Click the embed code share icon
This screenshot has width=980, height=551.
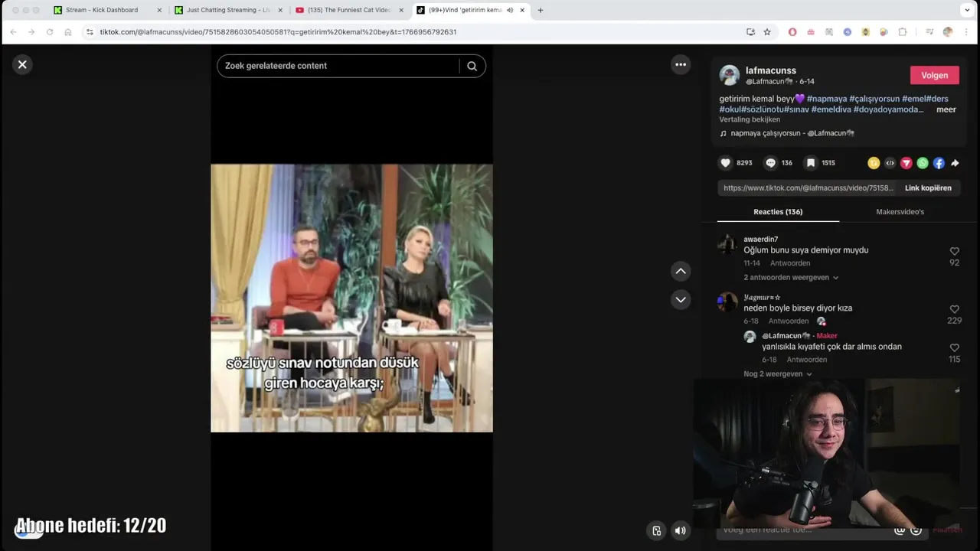[x=890, y=163]
